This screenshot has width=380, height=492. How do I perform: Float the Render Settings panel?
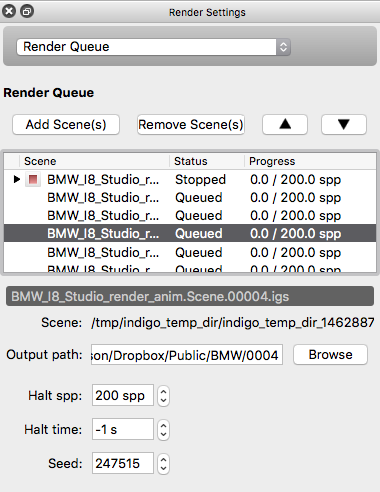[27, 11]
